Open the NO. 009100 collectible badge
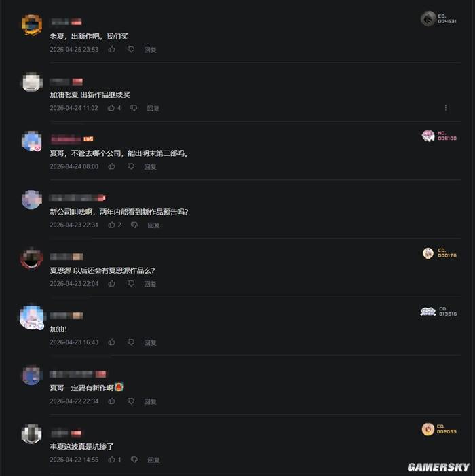Image resolution: width=475 pixels, height=476 pixels. (439, 136)
